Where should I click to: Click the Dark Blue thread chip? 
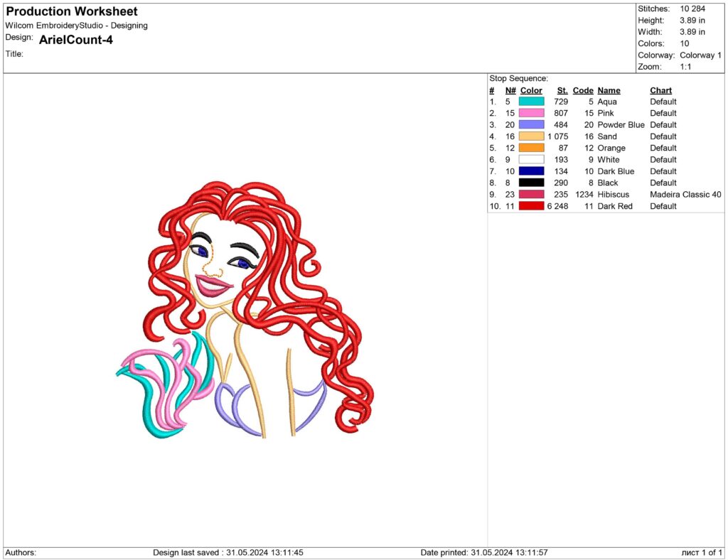(530, 171)
